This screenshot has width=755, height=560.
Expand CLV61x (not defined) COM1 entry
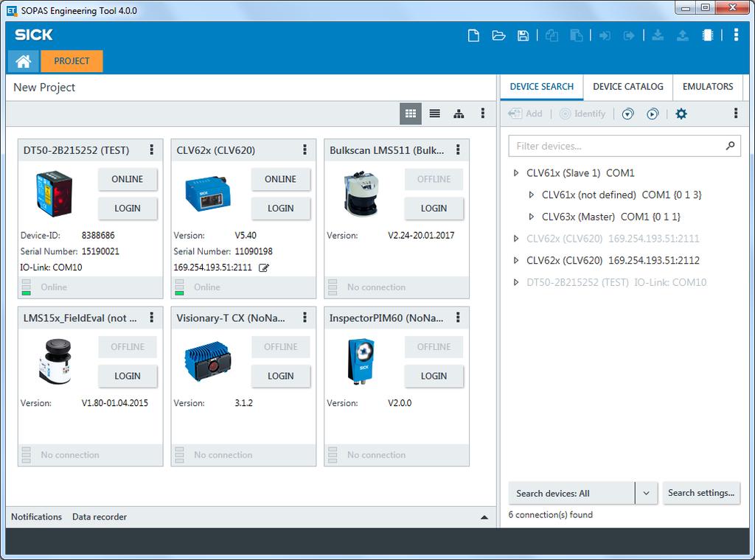532,195
